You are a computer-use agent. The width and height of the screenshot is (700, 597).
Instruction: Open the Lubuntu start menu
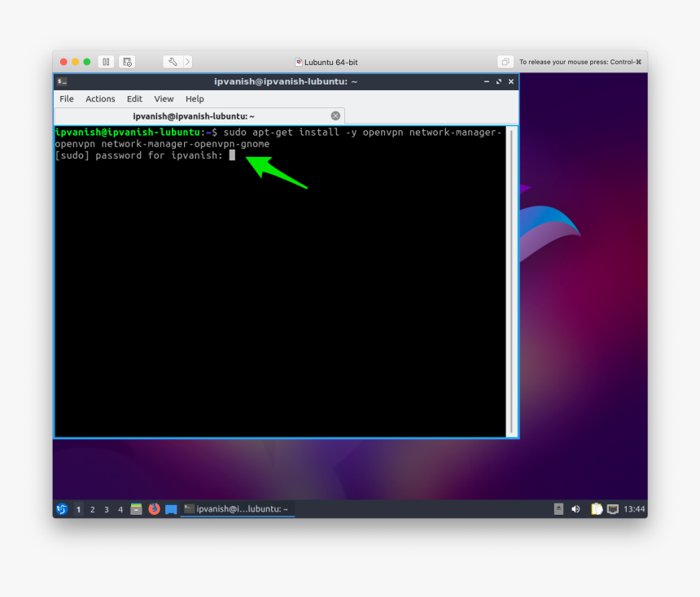coord(62,509)
